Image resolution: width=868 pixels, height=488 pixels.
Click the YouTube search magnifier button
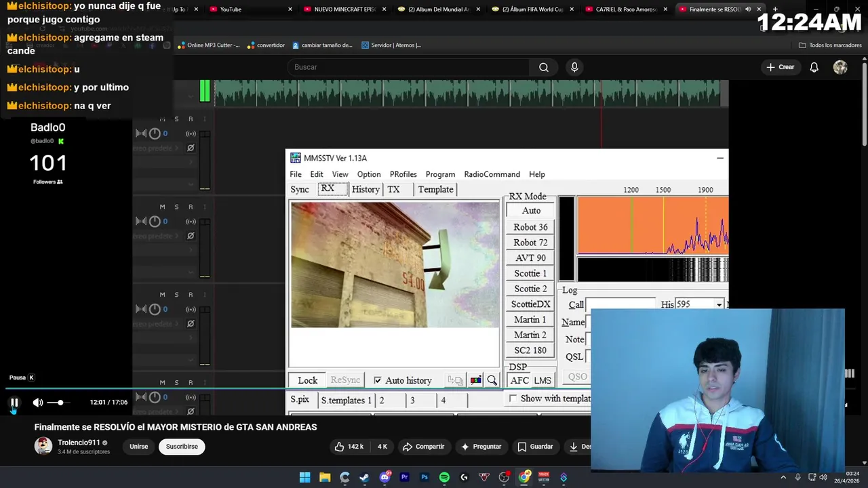(x=544, y=67)
